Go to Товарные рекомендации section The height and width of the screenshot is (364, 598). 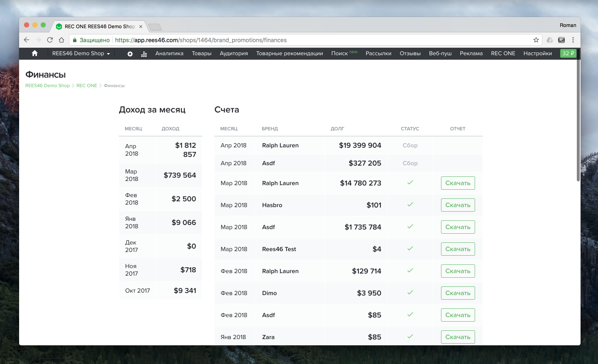pos(289,54)
